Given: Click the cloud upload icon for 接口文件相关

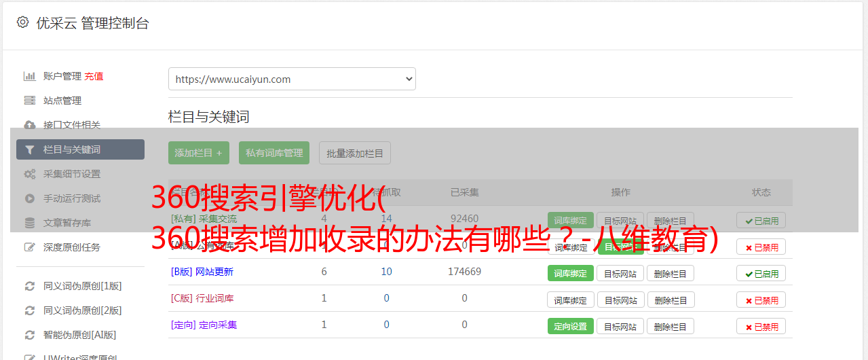Looking at the screenshot, I should point(29,125).
